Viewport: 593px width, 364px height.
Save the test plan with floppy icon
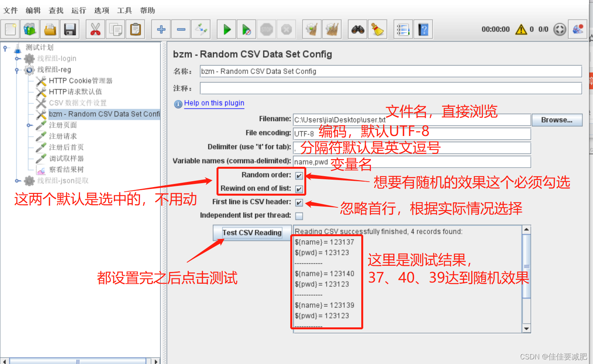pos(70,29)
